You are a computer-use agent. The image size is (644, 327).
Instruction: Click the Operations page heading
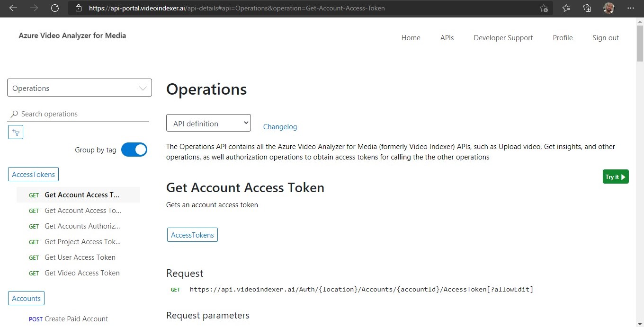(x=206, y=89)
